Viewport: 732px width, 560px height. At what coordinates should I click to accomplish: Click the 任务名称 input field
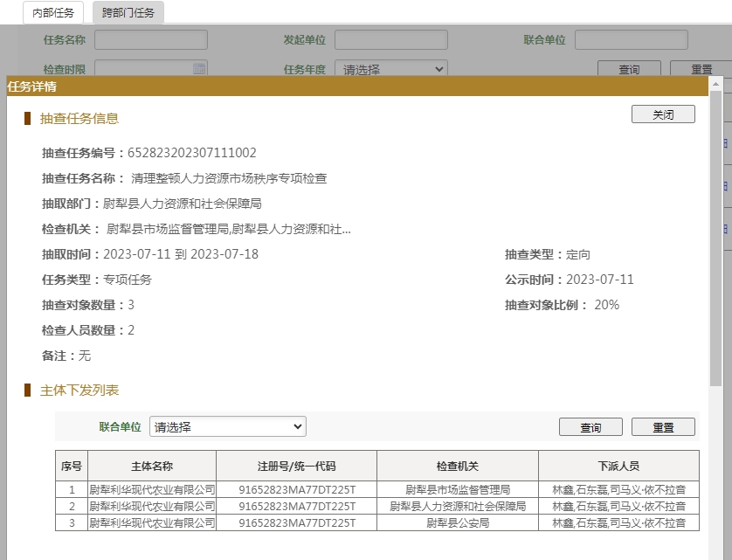(x=151, y=40)
